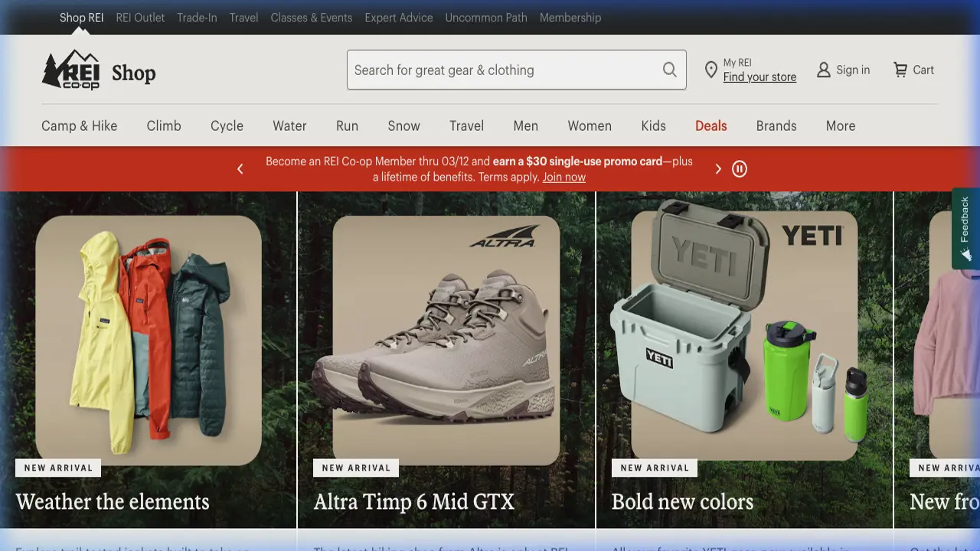Click the store location pin icon
This screenshot has width=980, height=551.
pyautogui.click(x=710, y=70)
